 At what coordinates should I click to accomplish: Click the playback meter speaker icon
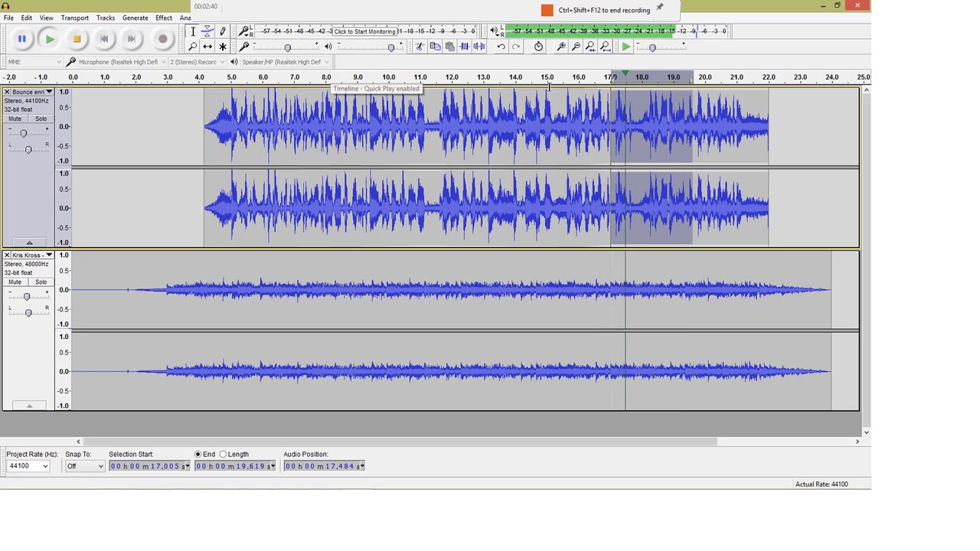[x=495, y=31]
